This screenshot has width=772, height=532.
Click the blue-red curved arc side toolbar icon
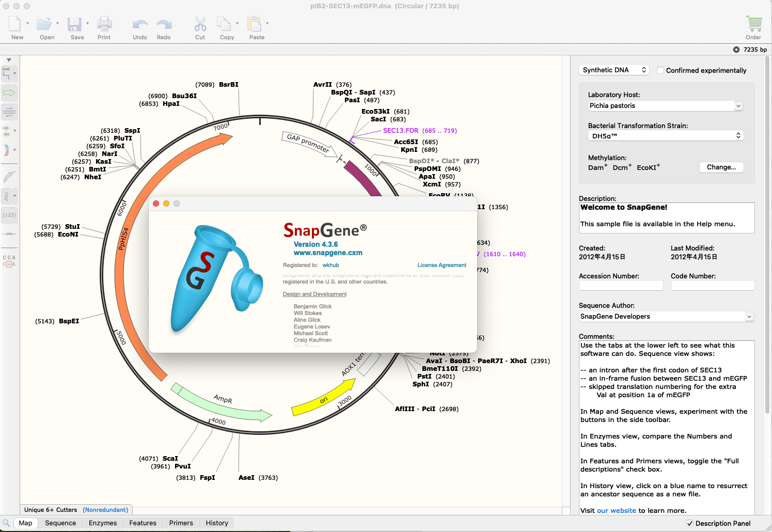[x=6, y=150]
